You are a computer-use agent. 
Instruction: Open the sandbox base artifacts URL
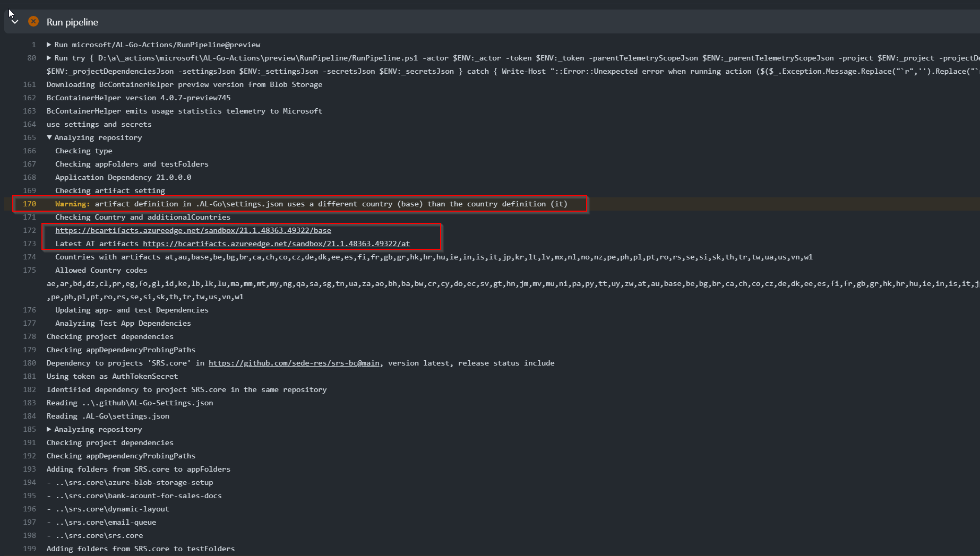[x=193, y=230]
